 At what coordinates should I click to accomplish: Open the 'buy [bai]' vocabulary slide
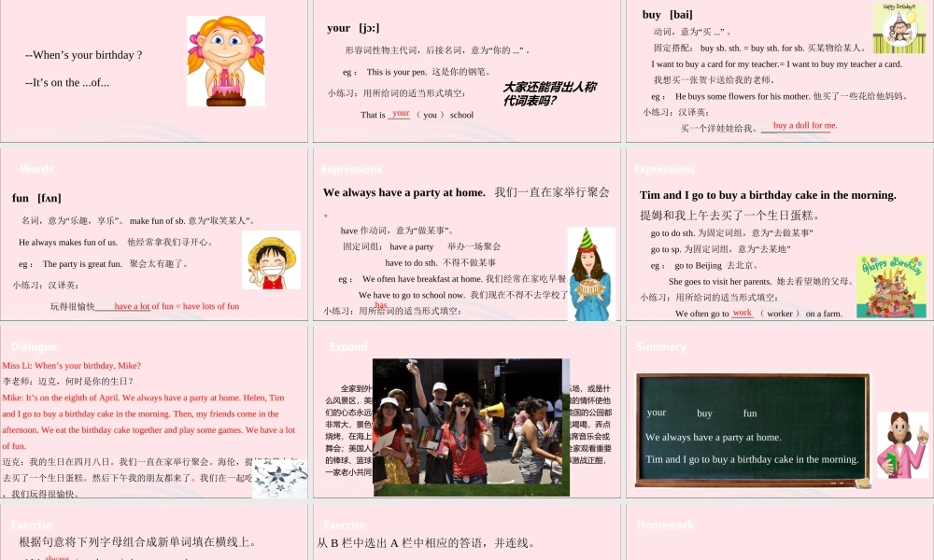click(780, 71)
